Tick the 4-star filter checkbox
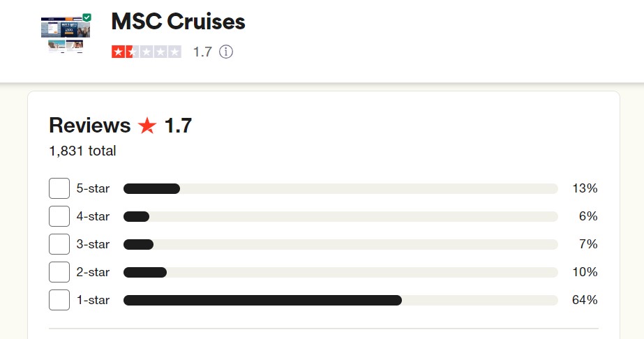 [59, 216]
